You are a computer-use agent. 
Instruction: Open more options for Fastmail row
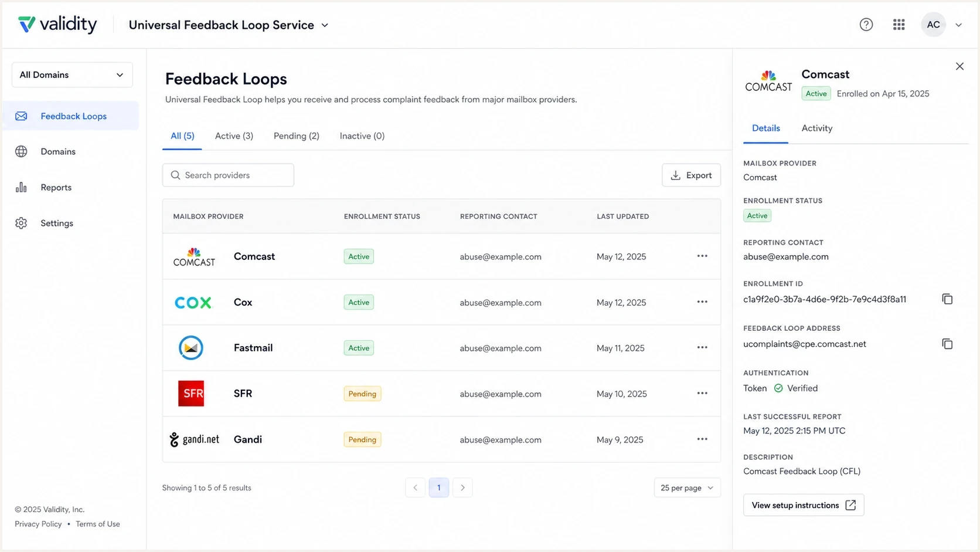coord(702,348)
